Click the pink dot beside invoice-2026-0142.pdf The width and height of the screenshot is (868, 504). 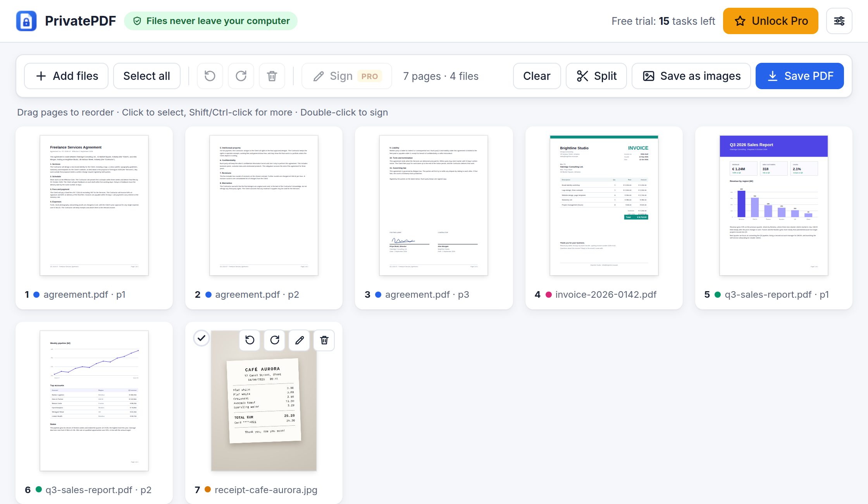[549, 295]
